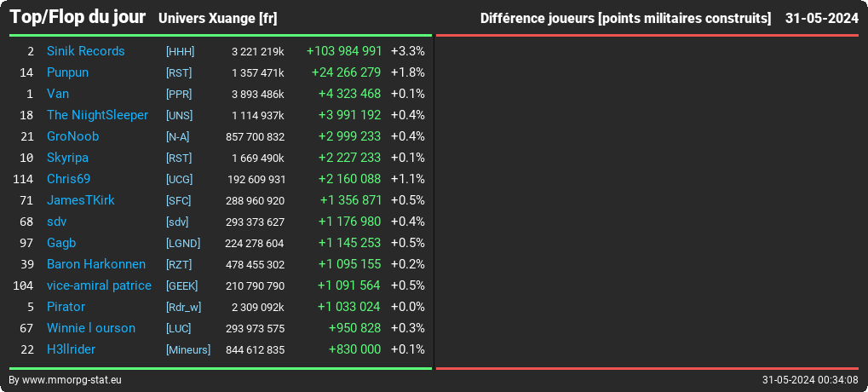Click the alliance tag [LGND]
868x392 pixels.
click(183, 243)
